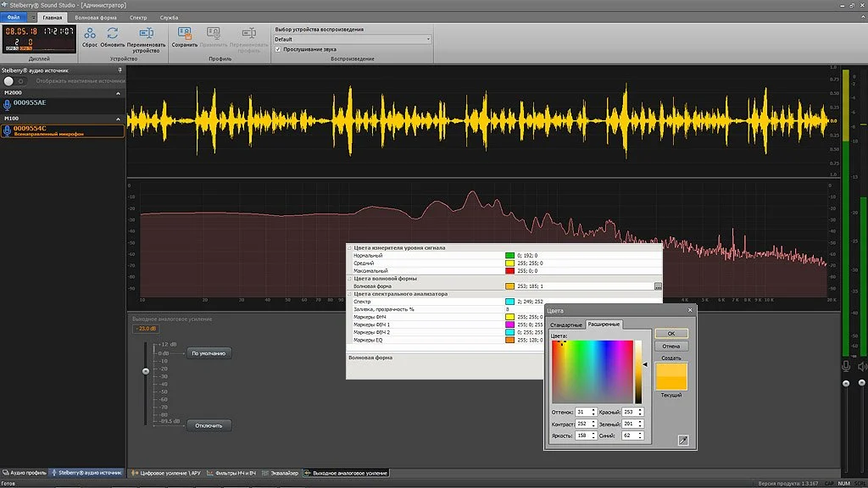The height and width of the screenshot is (488, 868).
Task: Click the Оттенок value field with 31
Action: point(582,413)
